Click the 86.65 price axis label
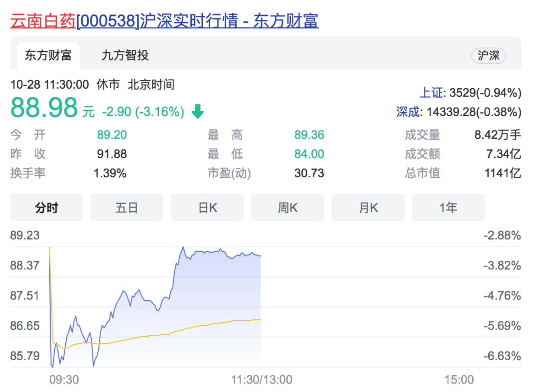The height and width of the screenshot is (392, 538). coord(25,326)
